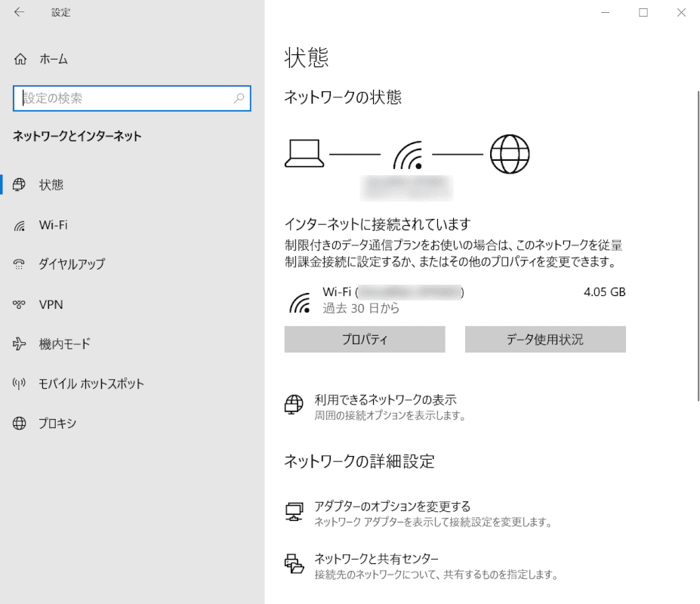The height and width of the screenshot is (604, 700).
Task: Click the 機内モード airplane icon
Action: point(19,344)
